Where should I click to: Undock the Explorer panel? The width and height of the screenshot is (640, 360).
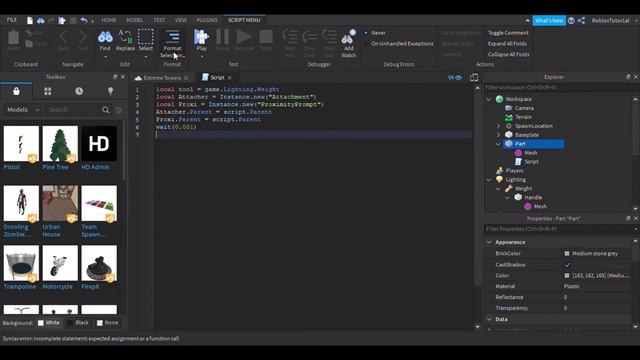[x=628, y=77]
